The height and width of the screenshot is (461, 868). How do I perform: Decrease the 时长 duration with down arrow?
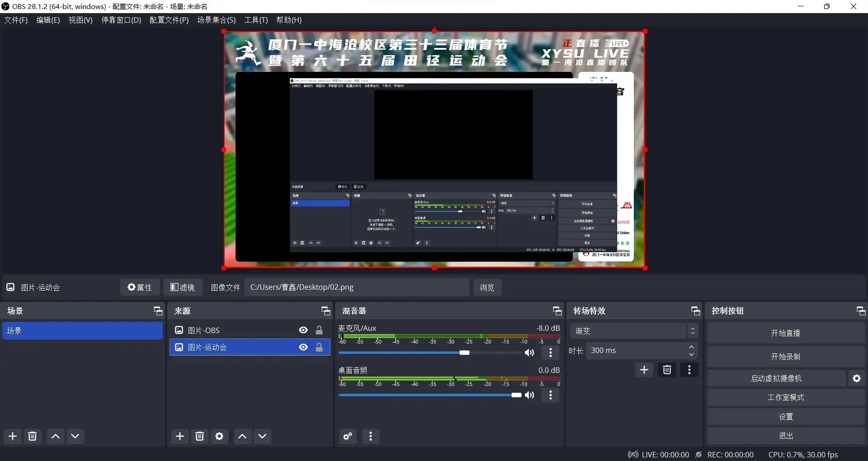pos(691,354)
